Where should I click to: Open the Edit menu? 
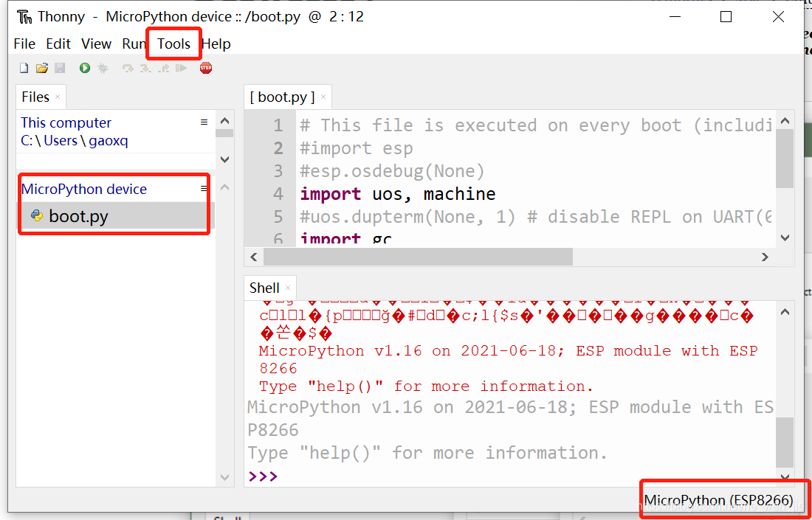pos(58,44)
